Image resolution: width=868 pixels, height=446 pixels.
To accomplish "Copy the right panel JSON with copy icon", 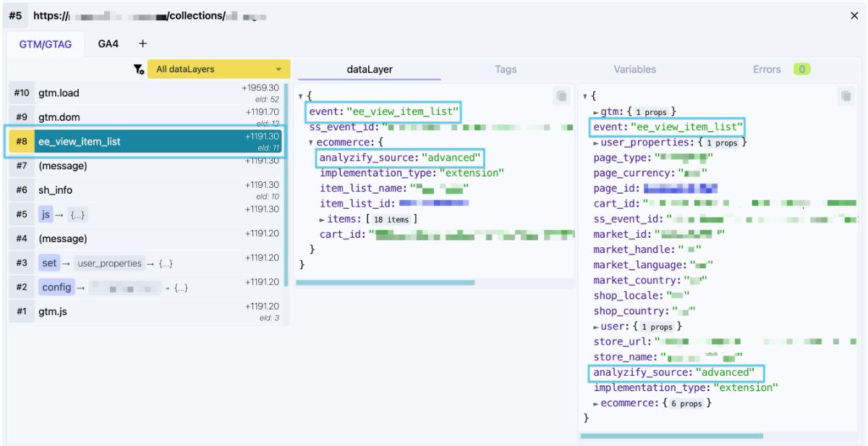I will (x=846, y=96).
